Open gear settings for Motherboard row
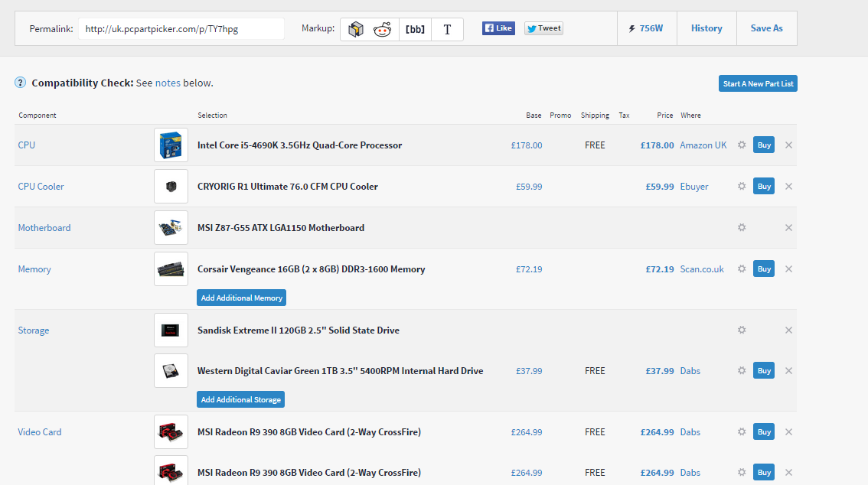 pos(742,227)
